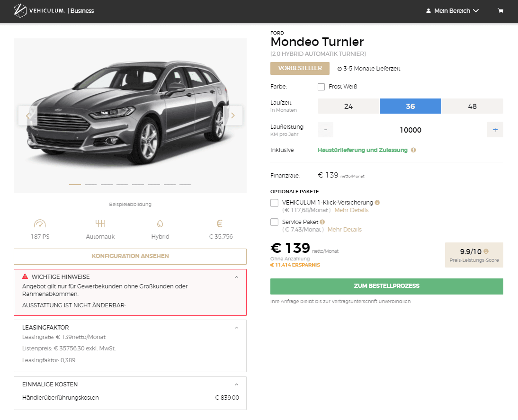
Task: Click the 187 PS speedometer icon
Action: 40,223
